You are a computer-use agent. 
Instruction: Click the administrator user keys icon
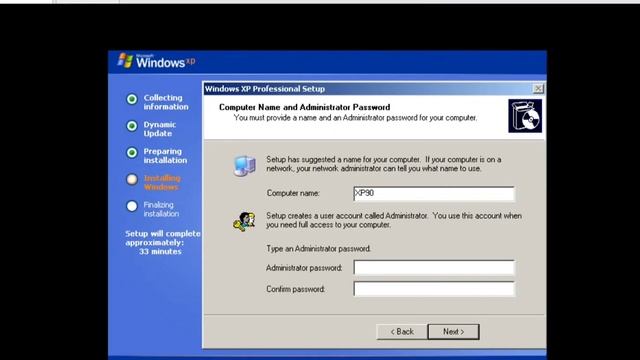[x=244, y=222]
